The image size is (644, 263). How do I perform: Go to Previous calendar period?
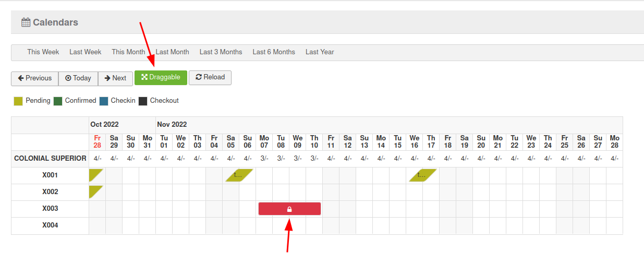pyautogui.click(x=35, y=78)
